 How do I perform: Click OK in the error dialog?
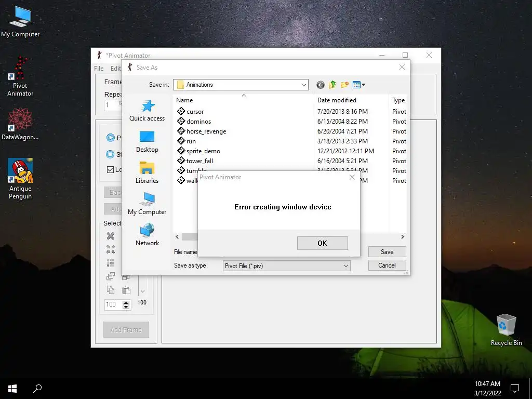[x=322, y=243]
